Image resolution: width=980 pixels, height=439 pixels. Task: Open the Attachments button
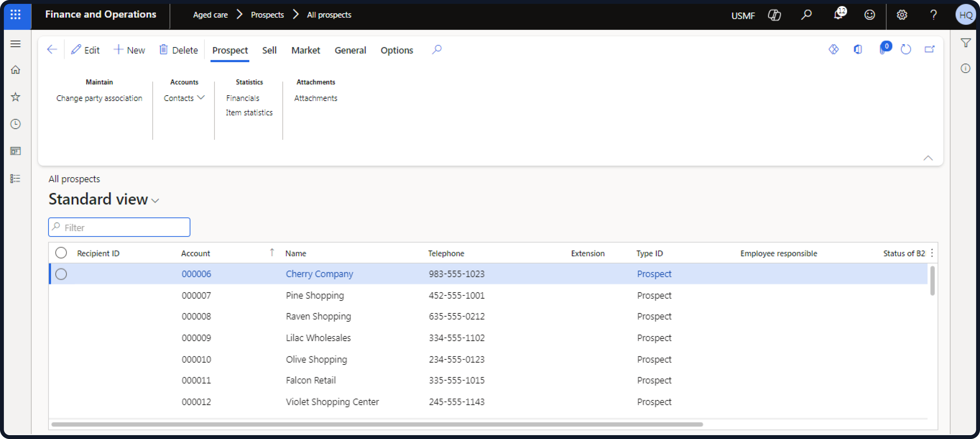coord(315,98)
